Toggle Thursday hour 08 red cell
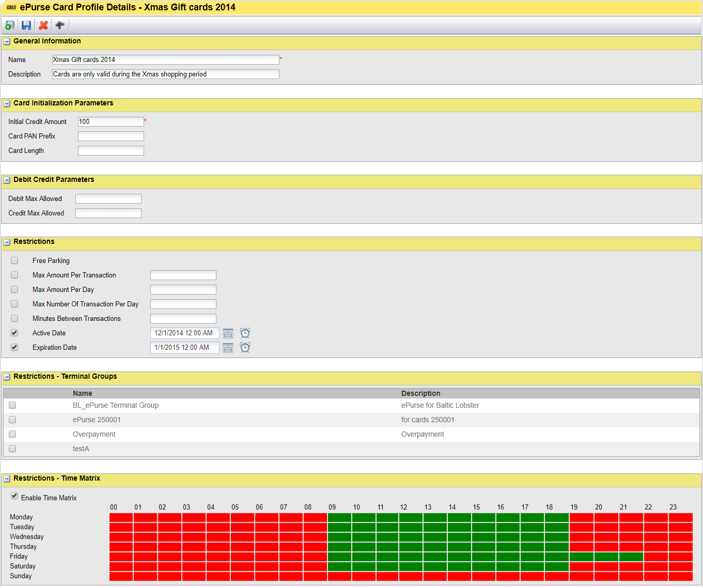Viewport: 703px width, 588px height. click(316, 547)
